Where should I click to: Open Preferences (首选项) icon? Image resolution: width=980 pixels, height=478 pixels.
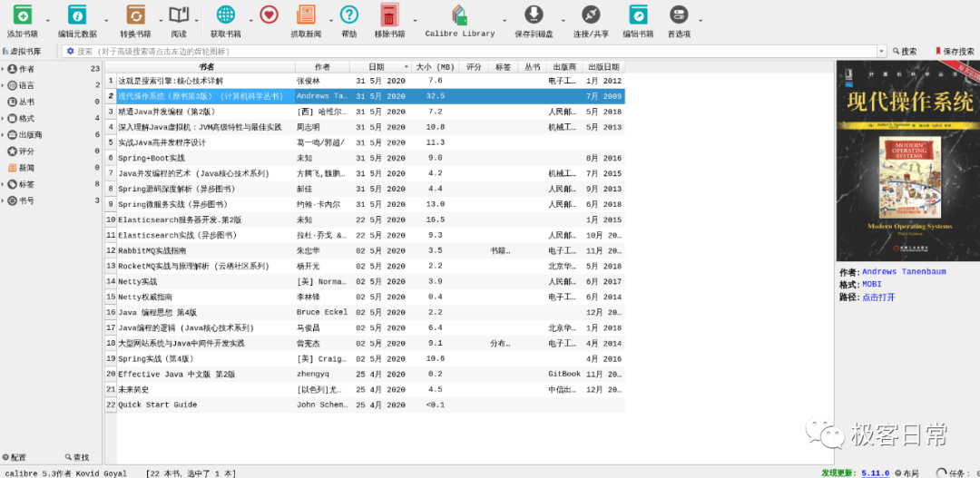click(679, 14)
